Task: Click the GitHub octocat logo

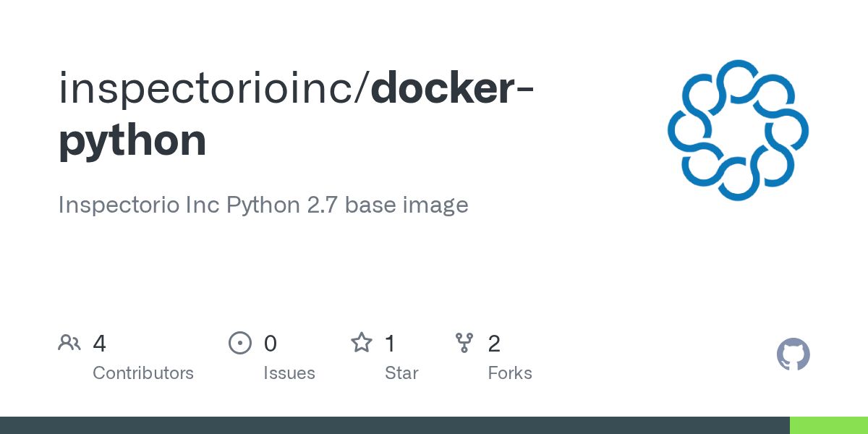Action: [793, 354]
